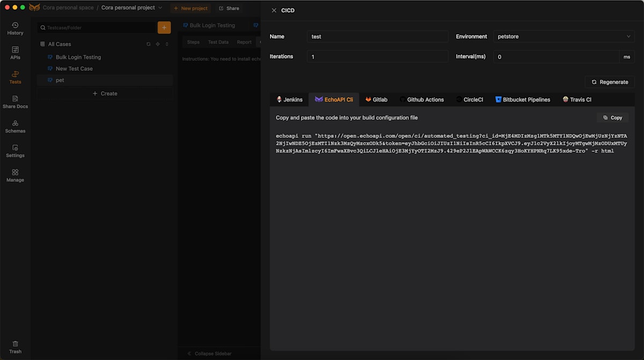Click the Regenerate button
This screenshot has width=644, height=360.
pyautogui.click(x=610, y=82)
